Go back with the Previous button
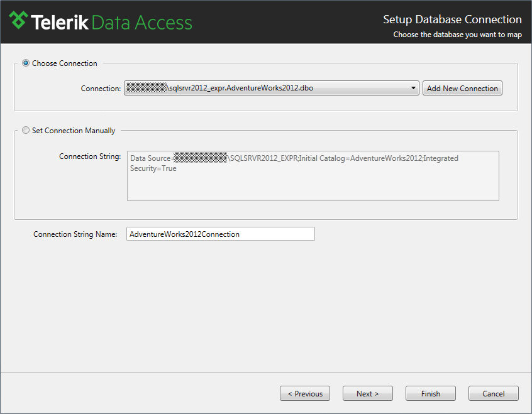532x414 pixels. (x=305, y=393)
